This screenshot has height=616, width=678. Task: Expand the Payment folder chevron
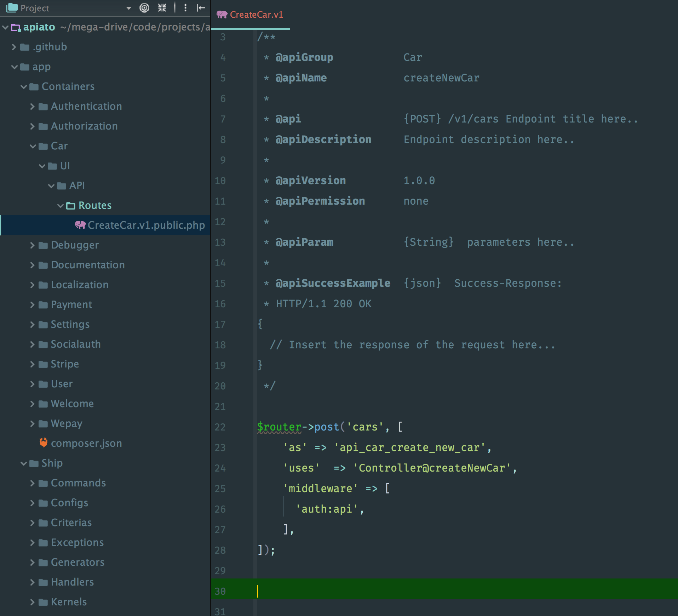(32, 305)
